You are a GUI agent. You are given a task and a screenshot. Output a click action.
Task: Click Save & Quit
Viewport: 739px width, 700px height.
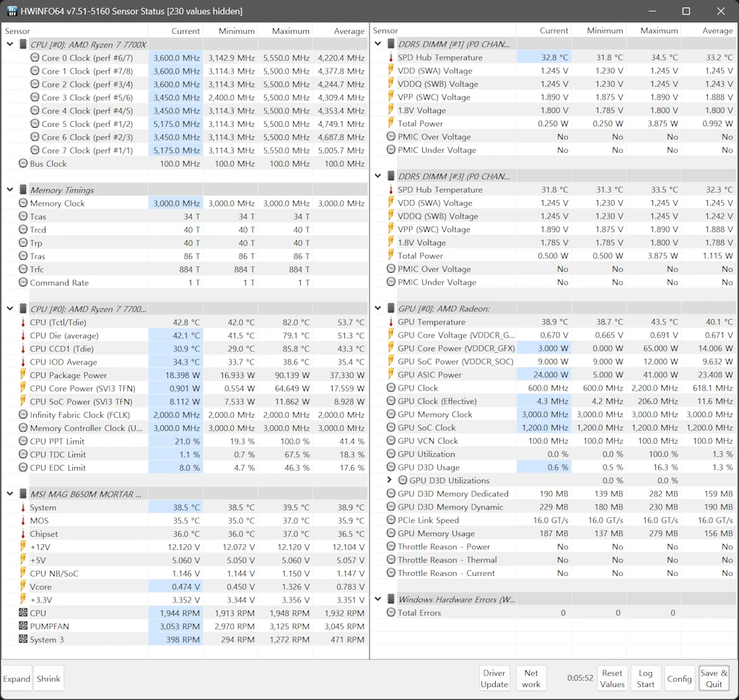[714, 678]
